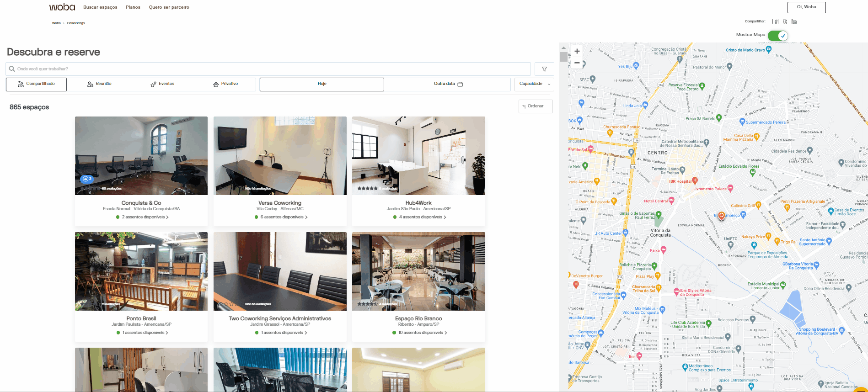Select the Eventos space type tab
The width and height of the screenshot is (868, 392).
pos(162,84)
